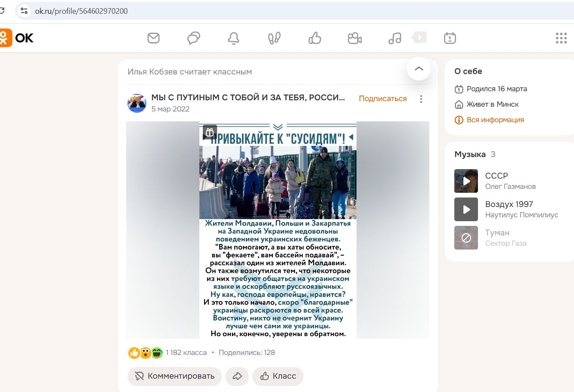574x392 pixels.
Task: Open the Music note icon
Action: [394, 38]
